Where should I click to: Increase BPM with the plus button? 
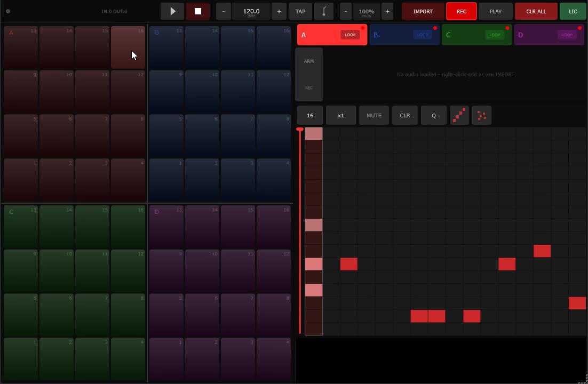pos(279,11)
